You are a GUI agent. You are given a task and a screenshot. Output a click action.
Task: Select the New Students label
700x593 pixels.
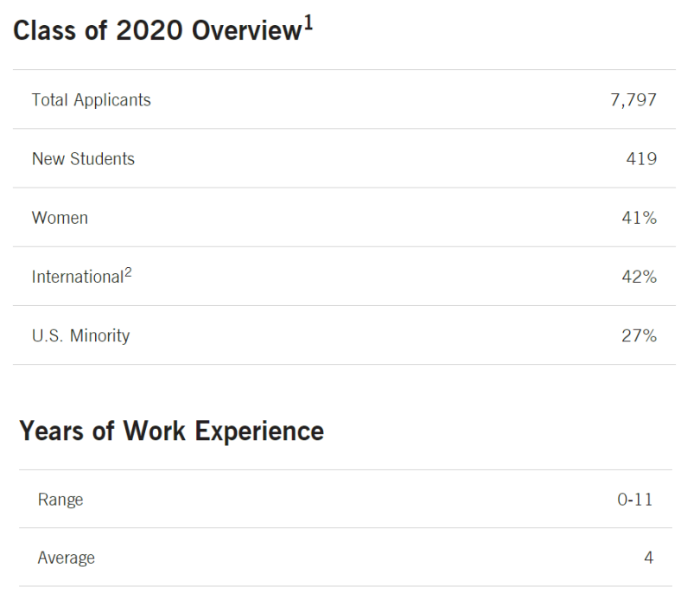tap(83, 159)
